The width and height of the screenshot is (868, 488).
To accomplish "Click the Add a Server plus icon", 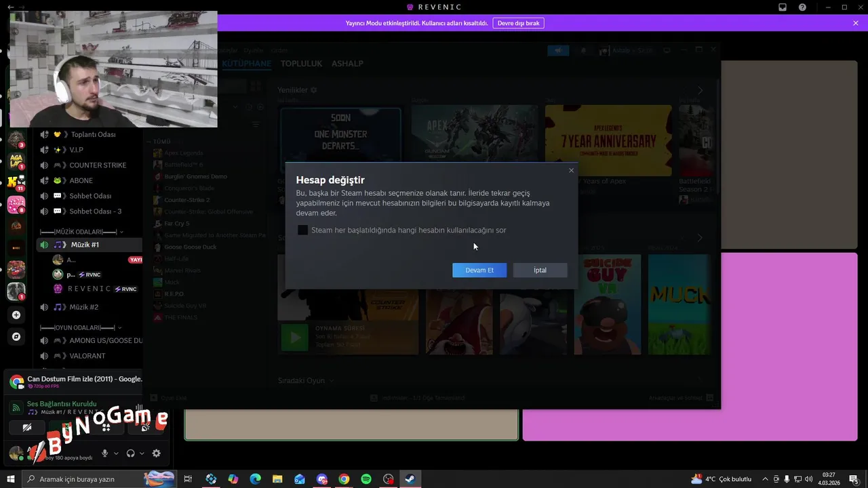I will pyautogui.click(x=16, y=315).
